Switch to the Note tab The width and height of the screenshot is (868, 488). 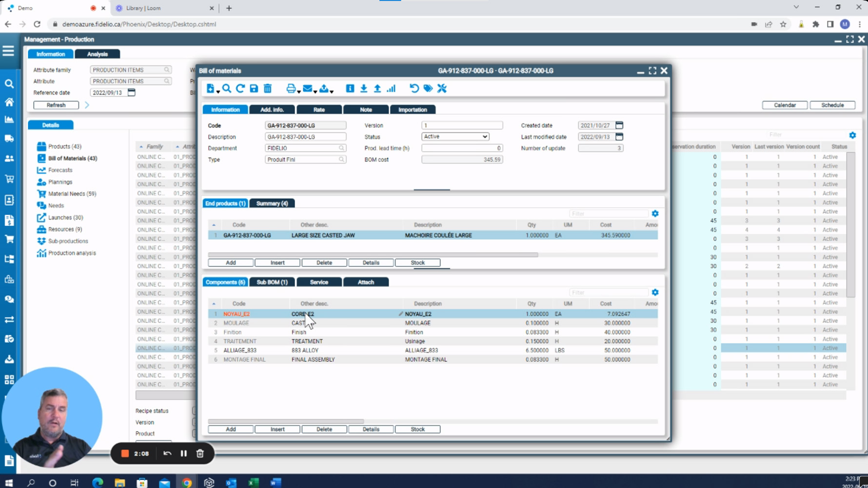coord(366,110)
